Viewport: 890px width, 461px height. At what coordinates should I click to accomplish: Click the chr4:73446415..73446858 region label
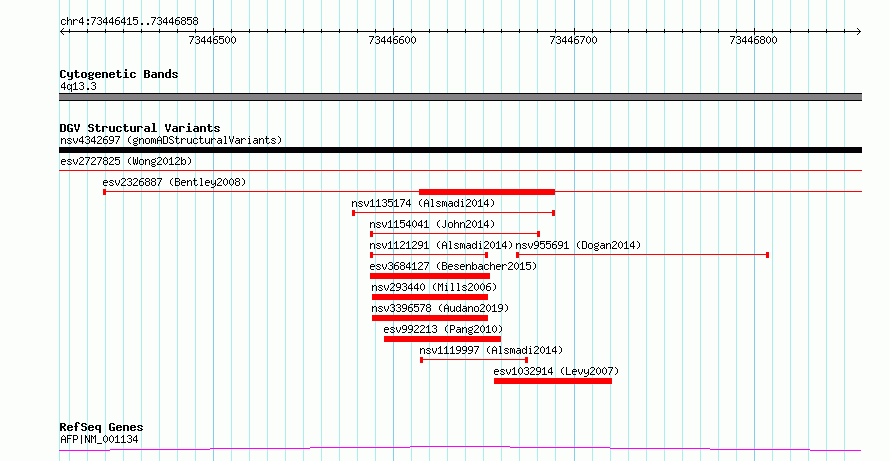coord(129,22)
